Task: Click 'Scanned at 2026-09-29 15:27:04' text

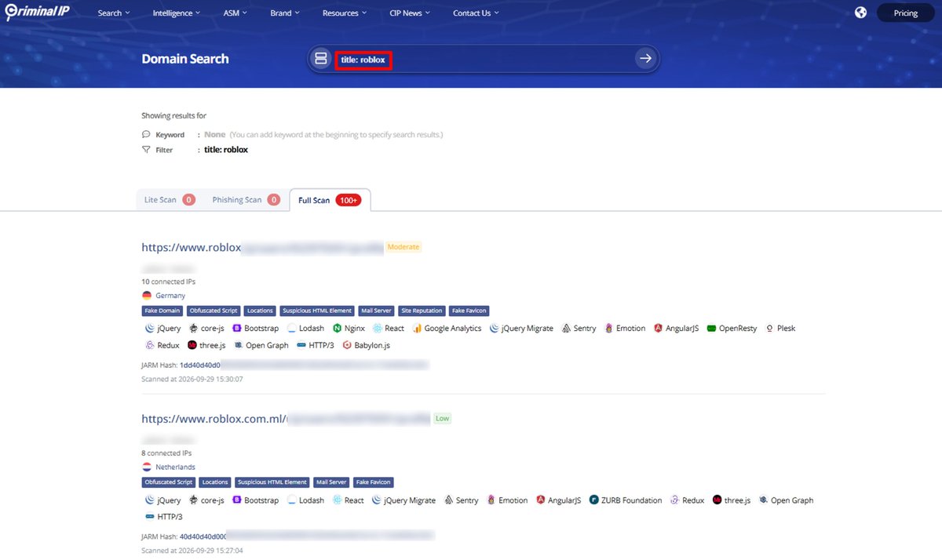Action: tap(192, 551)
